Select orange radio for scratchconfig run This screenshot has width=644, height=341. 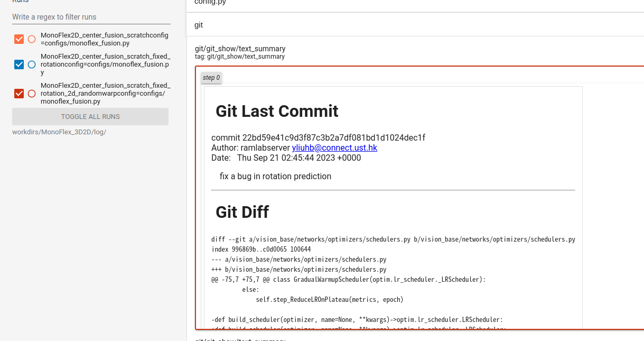[32, 39]
